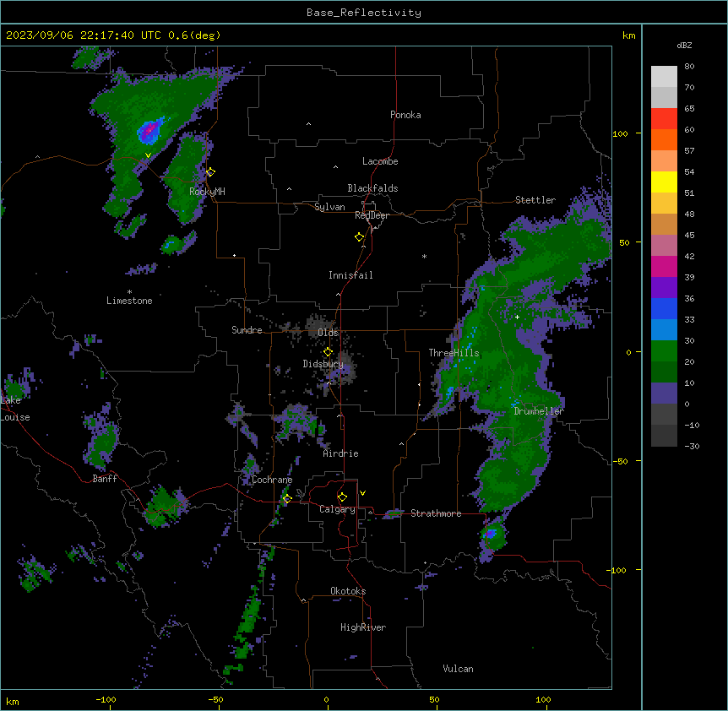Select the Sylvan label

click(x=329, y=207)
